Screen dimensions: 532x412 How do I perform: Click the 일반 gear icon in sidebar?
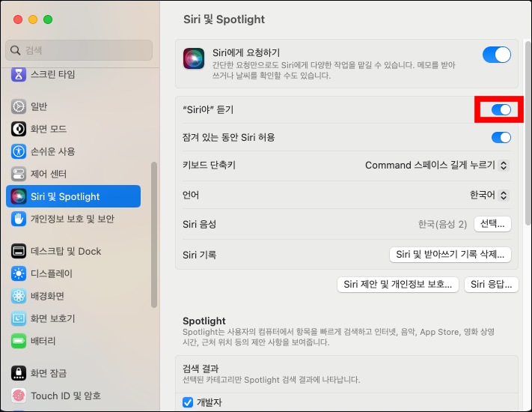tap(18, 106)
